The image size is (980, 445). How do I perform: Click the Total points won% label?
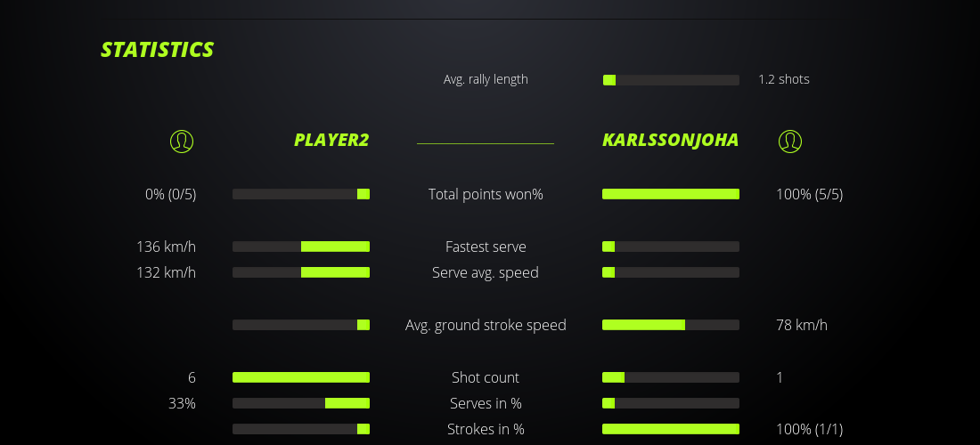[x=486, y=194]
